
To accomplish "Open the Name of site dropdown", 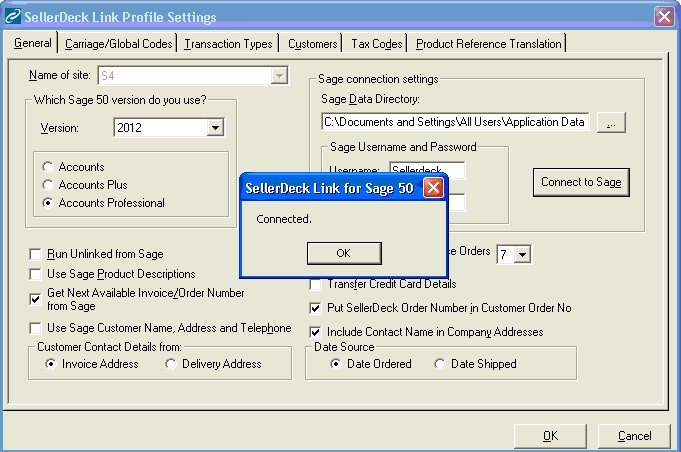I will (279, 75).
